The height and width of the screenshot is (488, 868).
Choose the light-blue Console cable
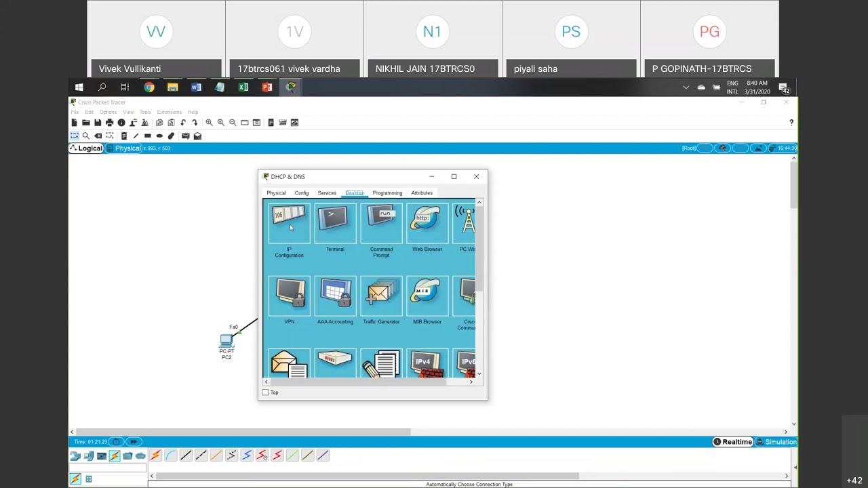[170, 455]
